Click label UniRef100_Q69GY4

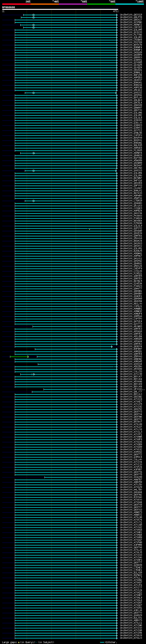131,347
